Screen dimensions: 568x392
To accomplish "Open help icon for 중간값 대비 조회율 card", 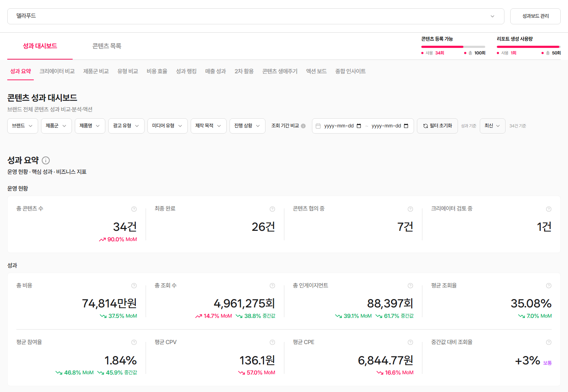I will pyautogui.click(x=549, y=342).
